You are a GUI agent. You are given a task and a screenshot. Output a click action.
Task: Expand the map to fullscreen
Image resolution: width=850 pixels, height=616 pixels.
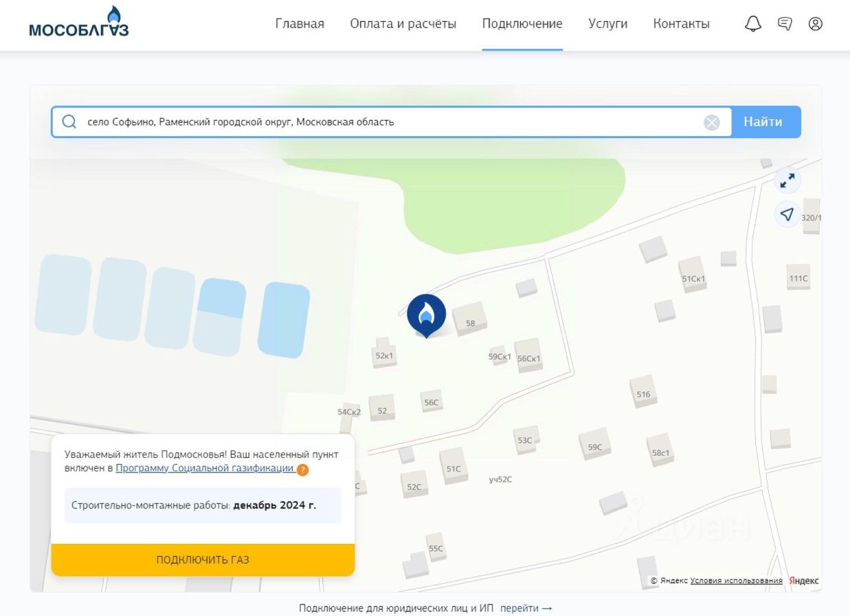coord(787,181)
